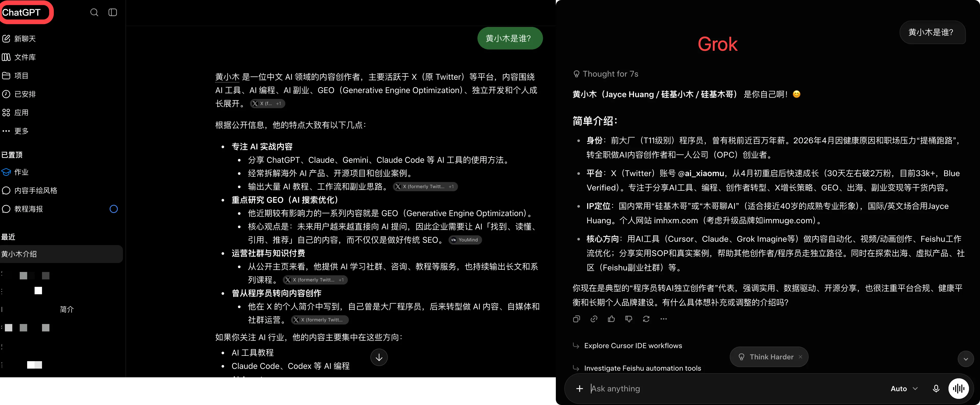Image resolution: width=980 pixels, height=405 pixels.
Task: Remove the Think Harder chip with X
Action: (x=800, y=357)
